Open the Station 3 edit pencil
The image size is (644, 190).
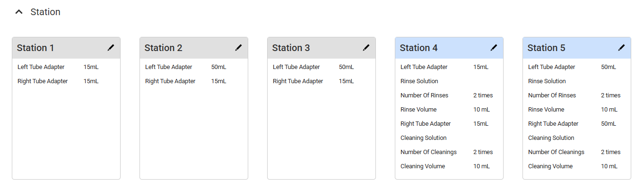coord(366,48)
